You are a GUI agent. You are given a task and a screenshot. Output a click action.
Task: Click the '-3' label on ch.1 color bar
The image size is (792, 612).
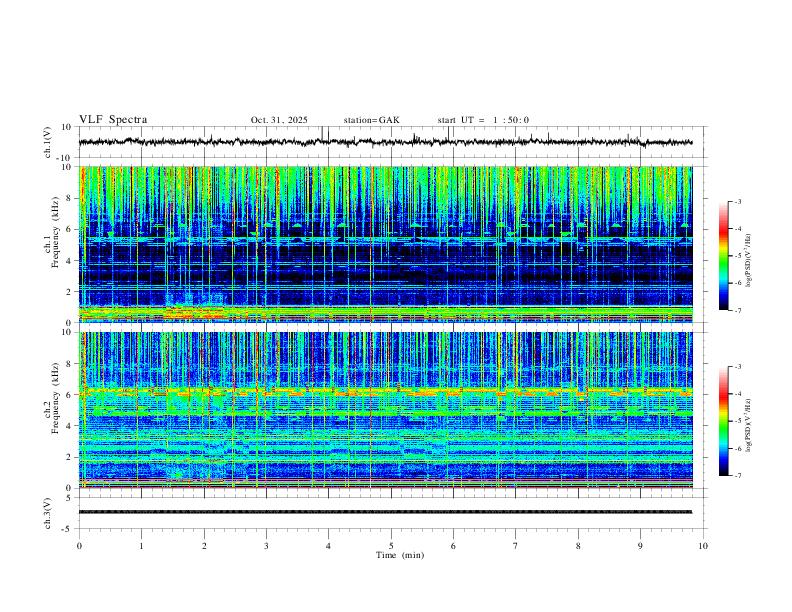737,201
